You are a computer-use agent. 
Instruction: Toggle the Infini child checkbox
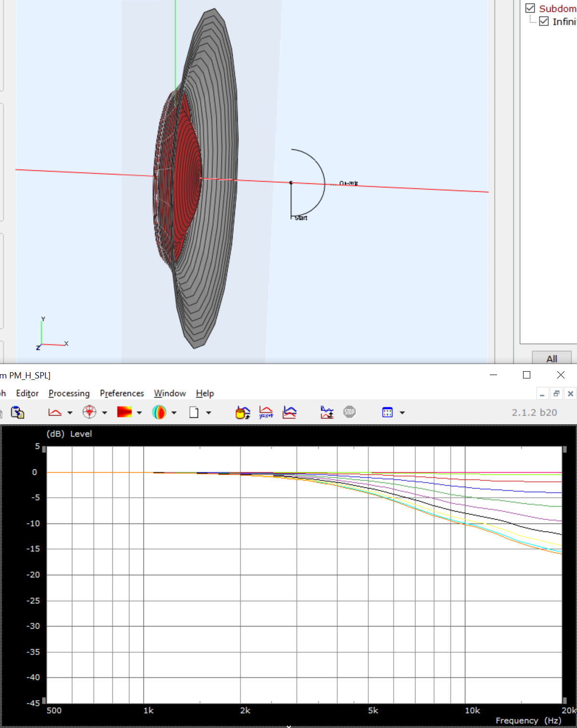(x=544, y=21)
